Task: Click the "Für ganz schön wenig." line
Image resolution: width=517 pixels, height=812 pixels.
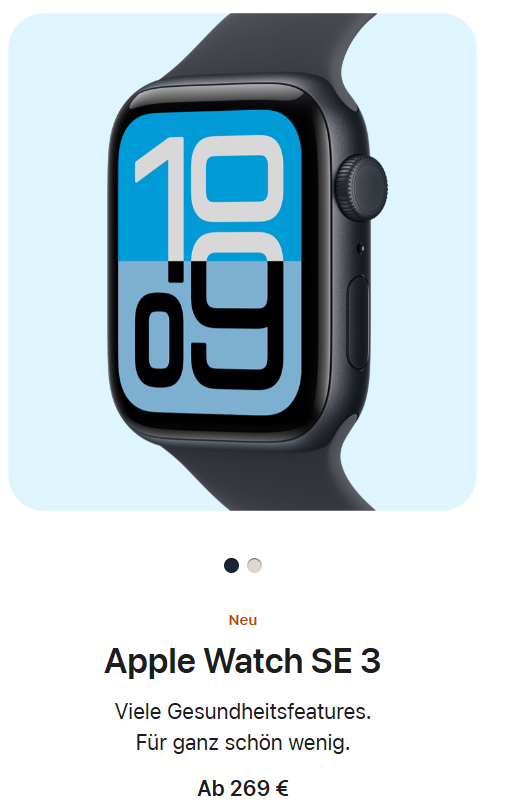Action: [x=243, y=743]
